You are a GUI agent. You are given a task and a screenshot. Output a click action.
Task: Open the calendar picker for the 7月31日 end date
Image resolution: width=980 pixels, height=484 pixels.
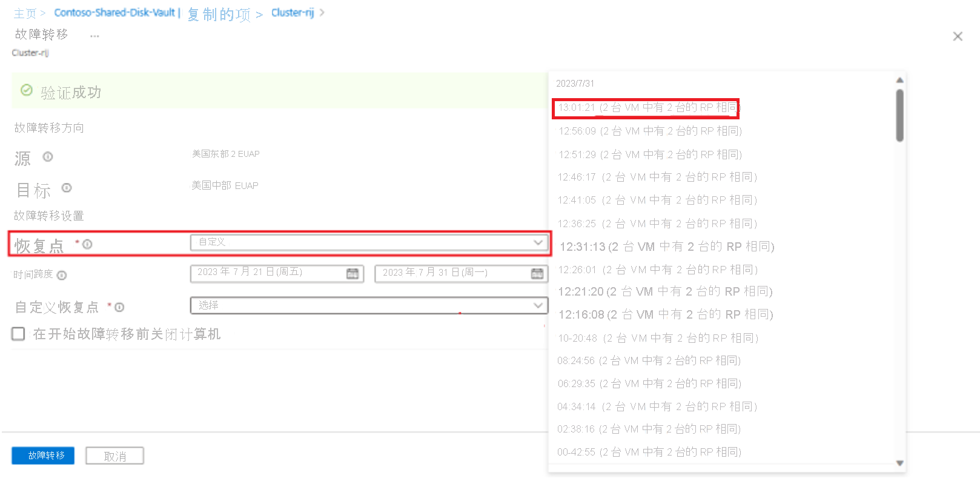coord(537,274)
